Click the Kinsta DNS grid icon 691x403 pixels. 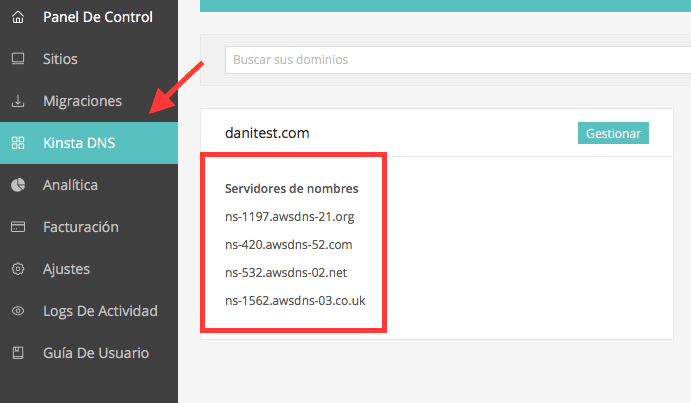[18, 143]
